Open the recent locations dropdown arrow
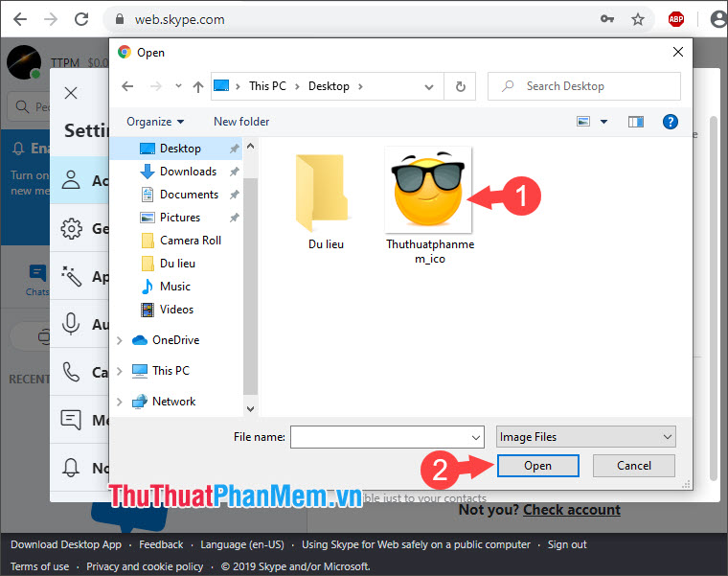The height and width of the screenshot is (576, 728). tap(178, 86)
